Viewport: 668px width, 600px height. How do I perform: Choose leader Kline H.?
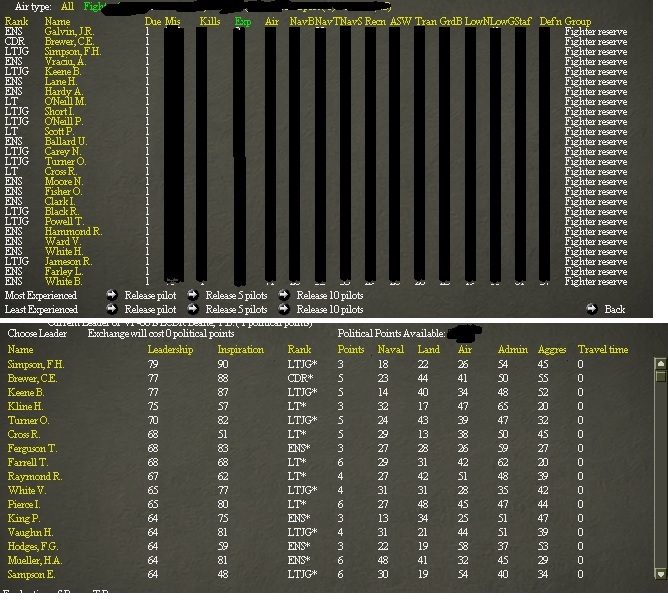tap(26, 407)
